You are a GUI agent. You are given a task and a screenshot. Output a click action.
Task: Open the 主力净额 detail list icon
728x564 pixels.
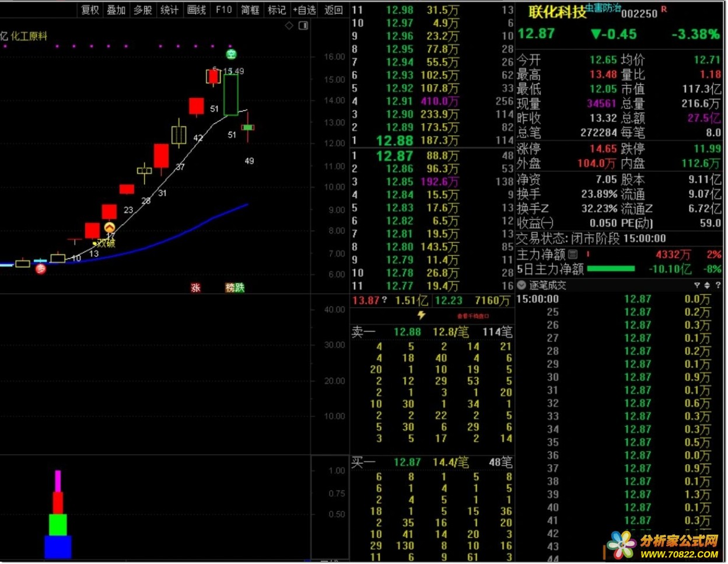pyautogui.click(x=573, y=254)
